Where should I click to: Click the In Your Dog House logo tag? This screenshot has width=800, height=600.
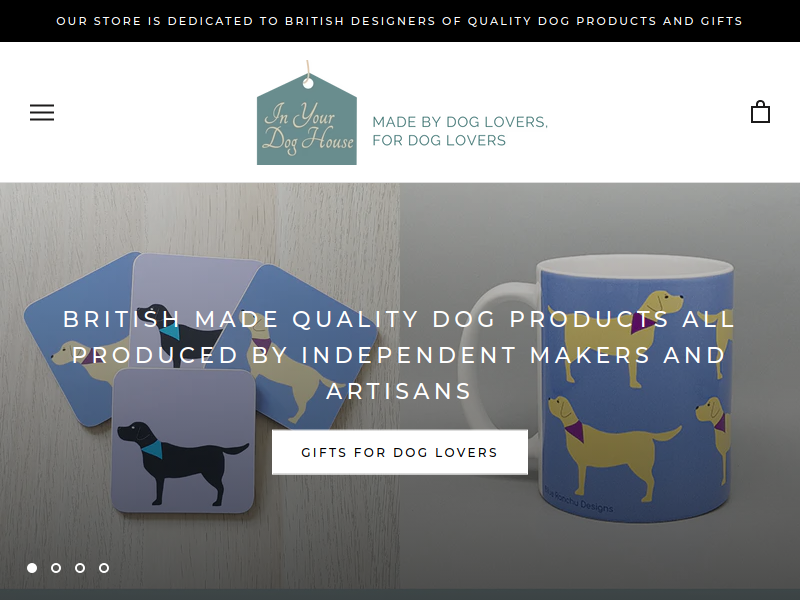pyautogui.click(x=307, y=119)
